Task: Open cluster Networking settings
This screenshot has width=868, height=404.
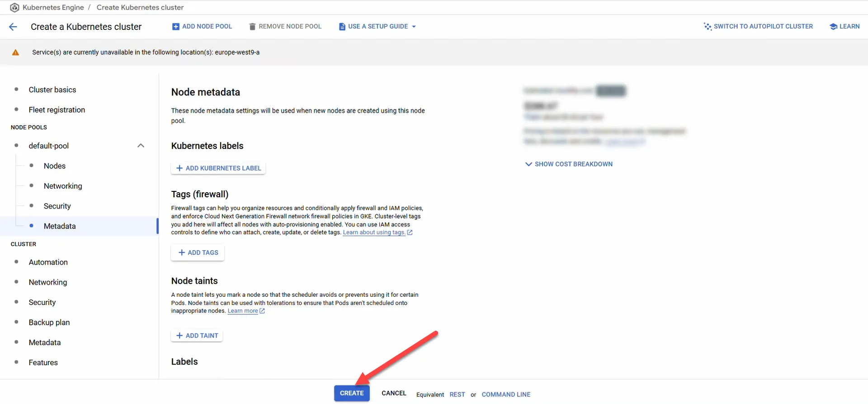Action: point(48,282)
